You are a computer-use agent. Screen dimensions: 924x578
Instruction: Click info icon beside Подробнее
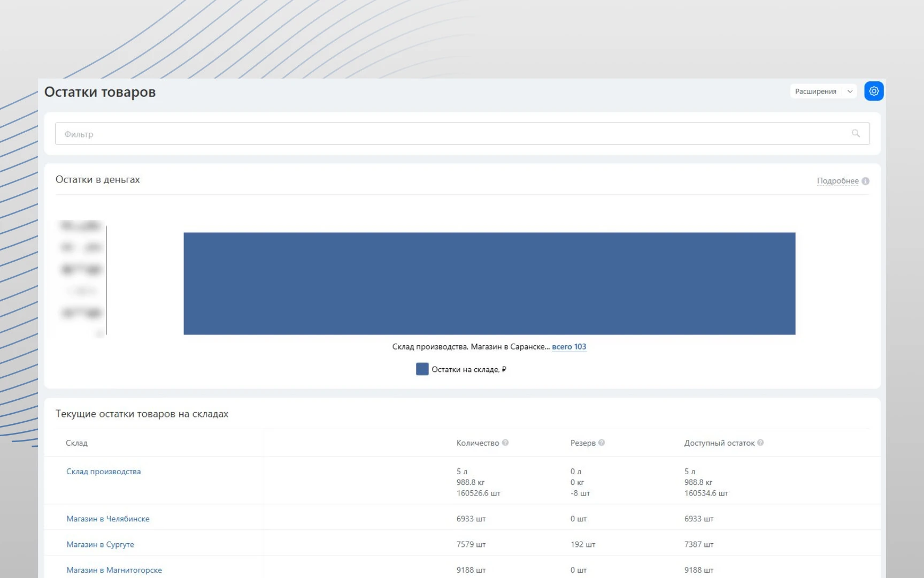pyautogui.click(x=865, y=181)
